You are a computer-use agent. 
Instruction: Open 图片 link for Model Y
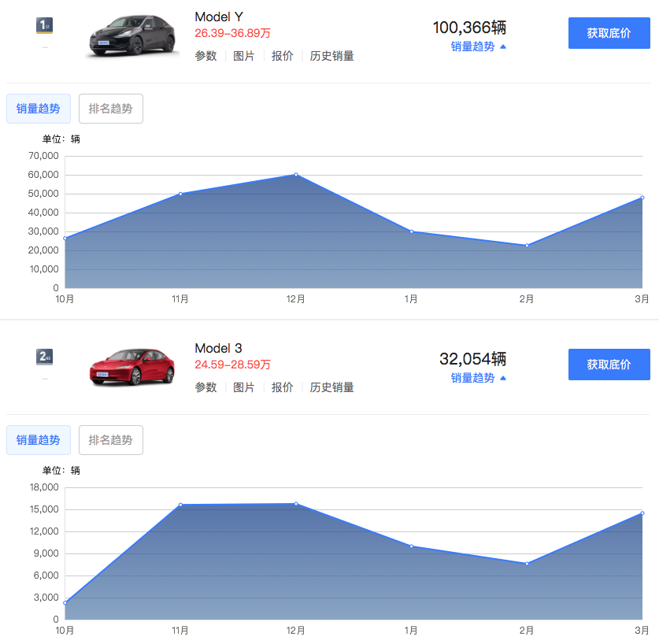[x=244, y=55]
